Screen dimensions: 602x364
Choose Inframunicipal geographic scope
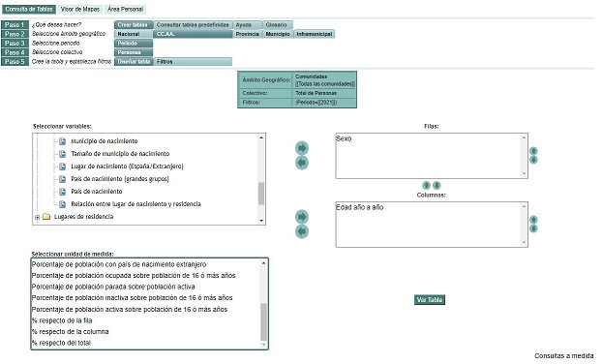coord(315,34)
